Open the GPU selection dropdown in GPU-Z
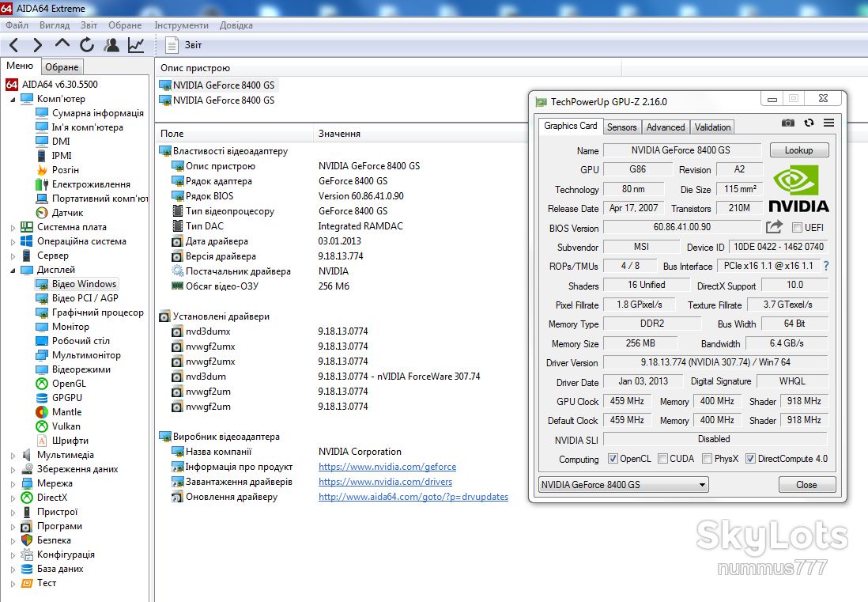 click(623, 485)
